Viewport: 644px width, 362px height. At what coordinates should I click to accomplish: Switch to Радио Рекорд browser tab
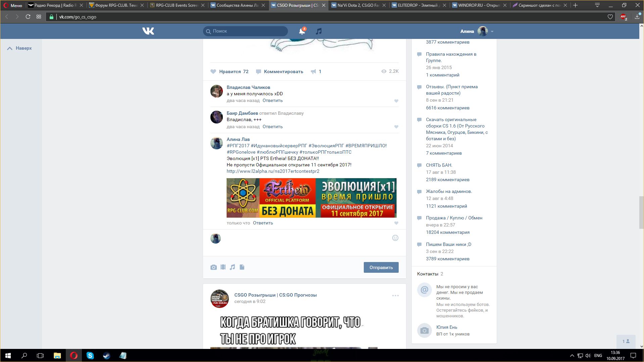tap(56, 5)
